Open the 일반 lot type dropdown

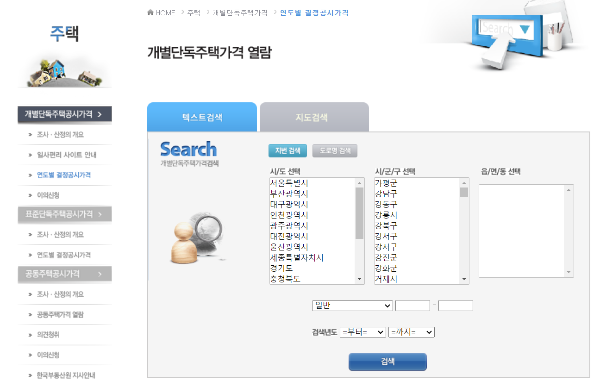click(x=352, y=305)
